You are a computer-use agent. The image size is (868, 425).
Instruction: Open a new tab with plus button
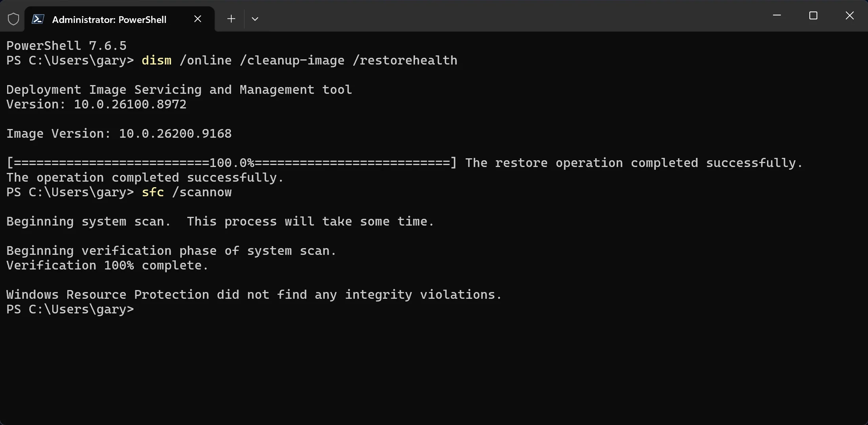231,19
